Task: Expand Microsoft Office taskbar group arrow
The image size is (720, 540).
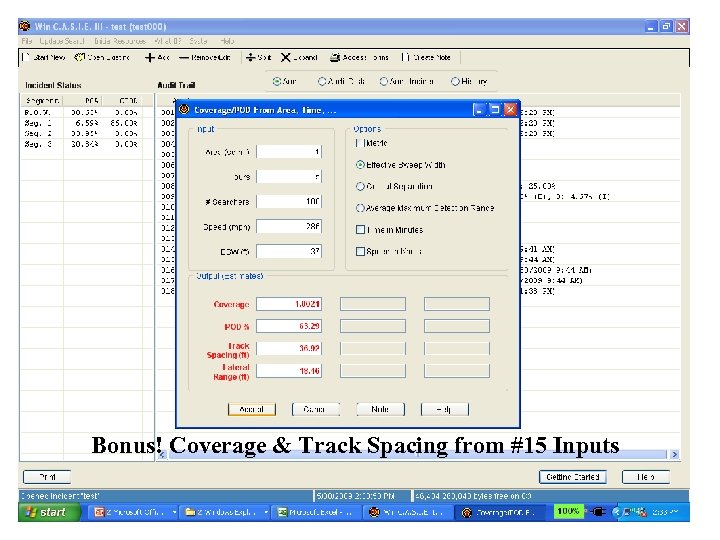Action: tap(174, 512)
